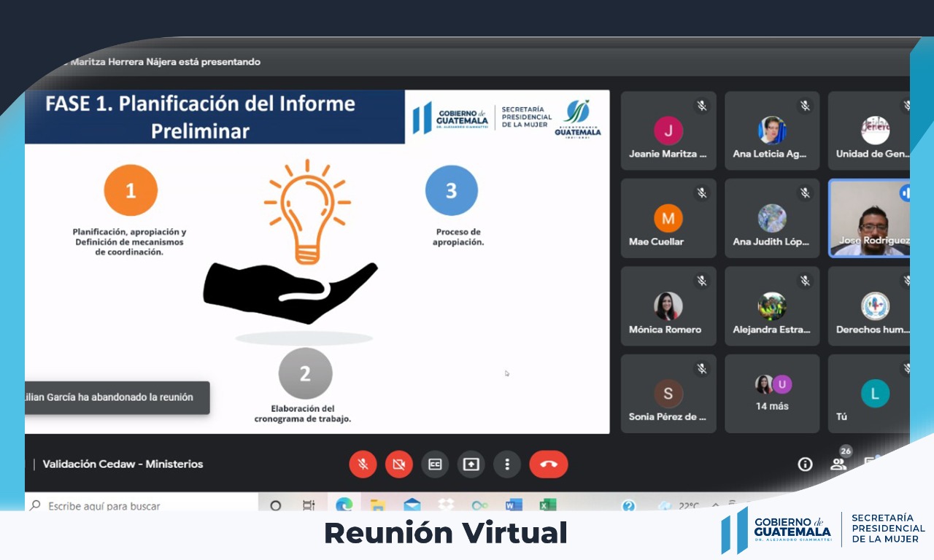Open meeting details info icon

coord(805,464)
